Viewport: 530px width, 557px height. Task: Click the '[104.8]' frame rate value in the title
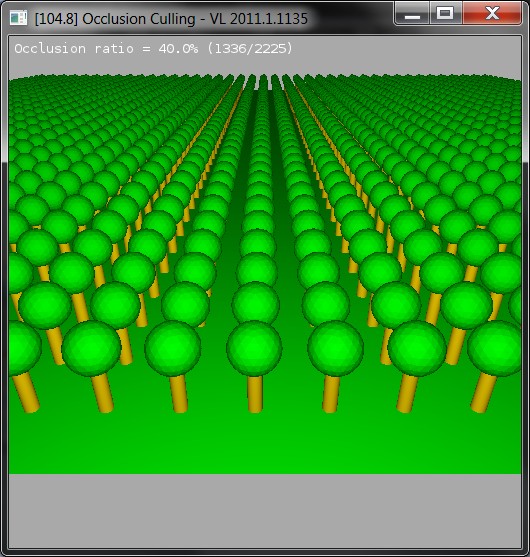point(56,19)
